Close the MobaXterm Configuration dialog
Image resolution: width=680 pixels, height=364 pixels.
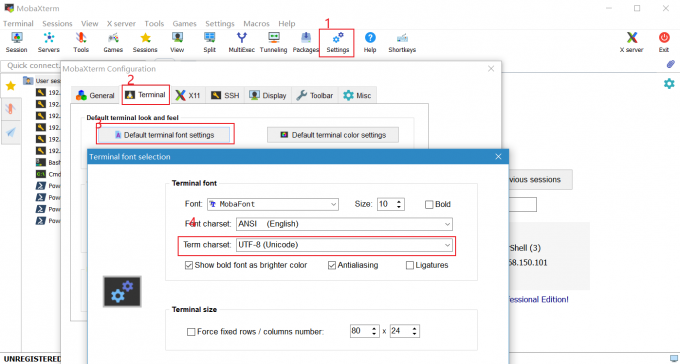point(491,69)
